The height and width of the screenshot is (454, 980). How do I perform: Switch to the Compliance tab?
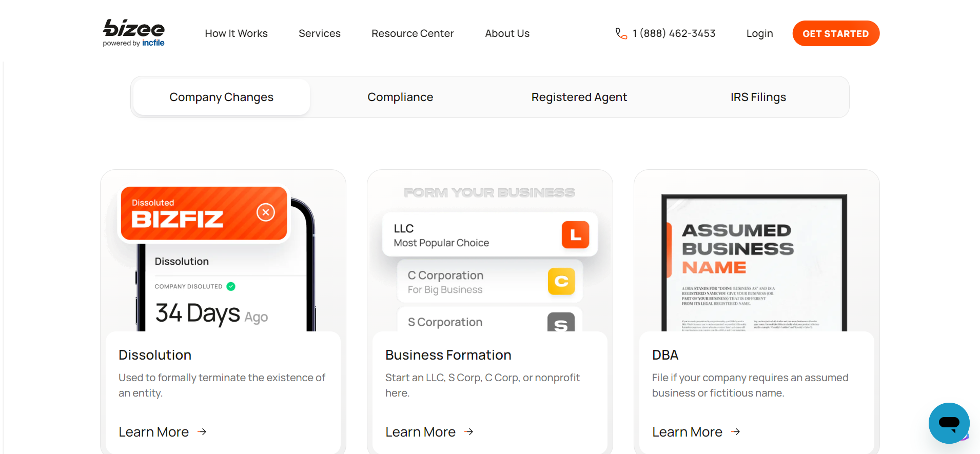tap(400, 96)
